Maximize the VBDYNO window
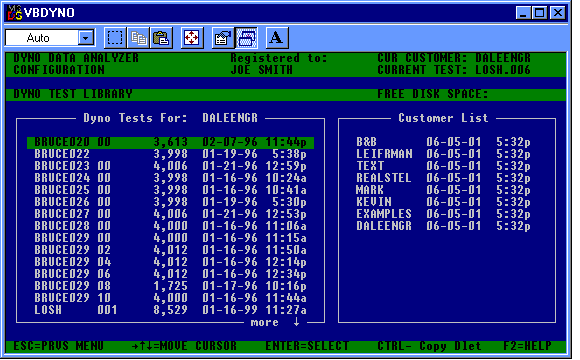Screen dimensions: 580x360 click(x=539, y=13)
